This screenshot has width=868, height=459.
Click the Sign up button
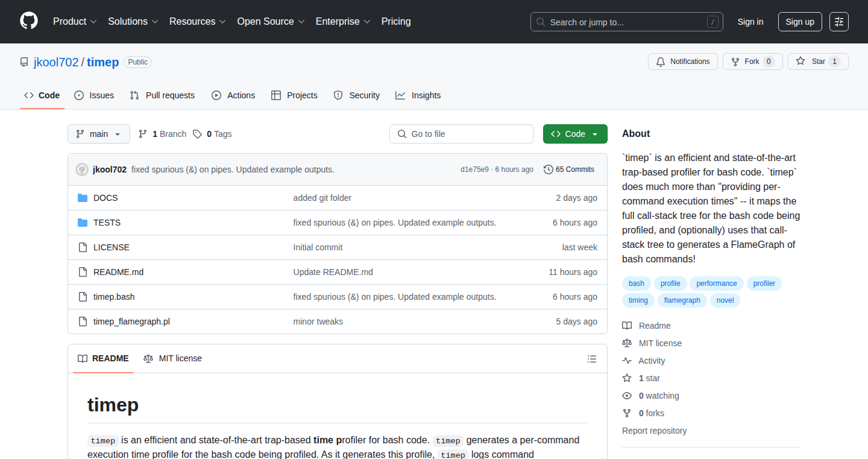tap(800, 22)
